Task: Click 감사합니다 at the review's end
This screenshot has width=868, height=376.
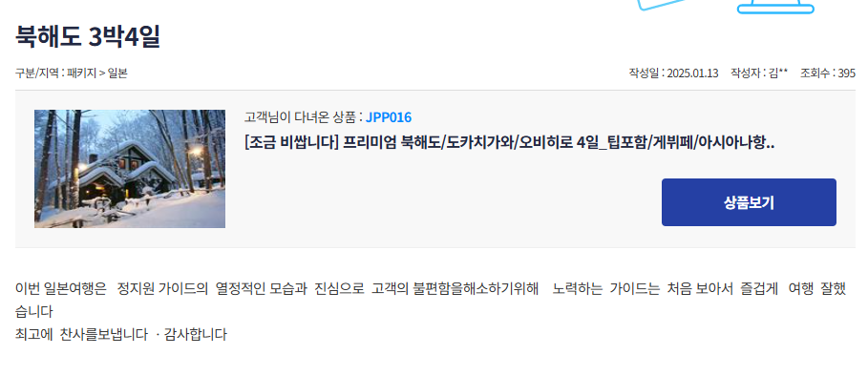Action: pyautogui.click(x=196, y=335)
